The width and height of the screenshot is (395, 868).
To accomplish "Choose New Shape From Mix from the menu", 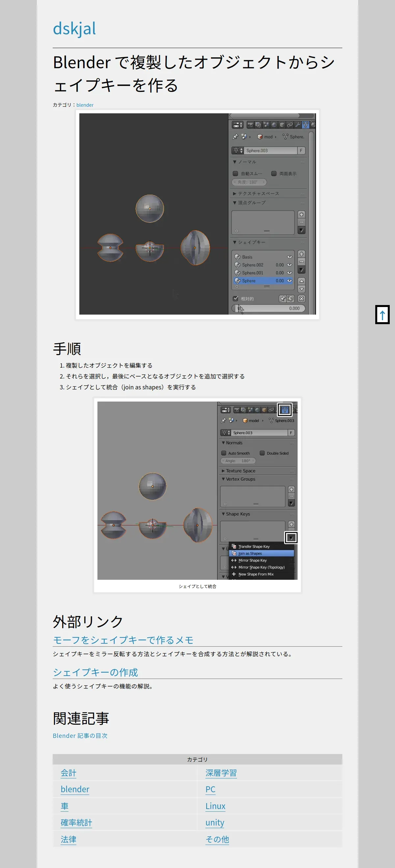I will [261, 574].
